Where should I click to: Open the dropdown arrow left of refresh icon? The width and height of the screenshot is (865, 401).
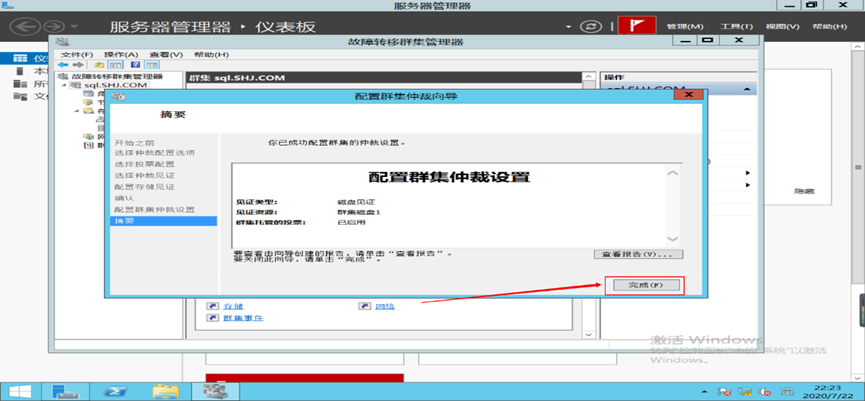[569, 26]
